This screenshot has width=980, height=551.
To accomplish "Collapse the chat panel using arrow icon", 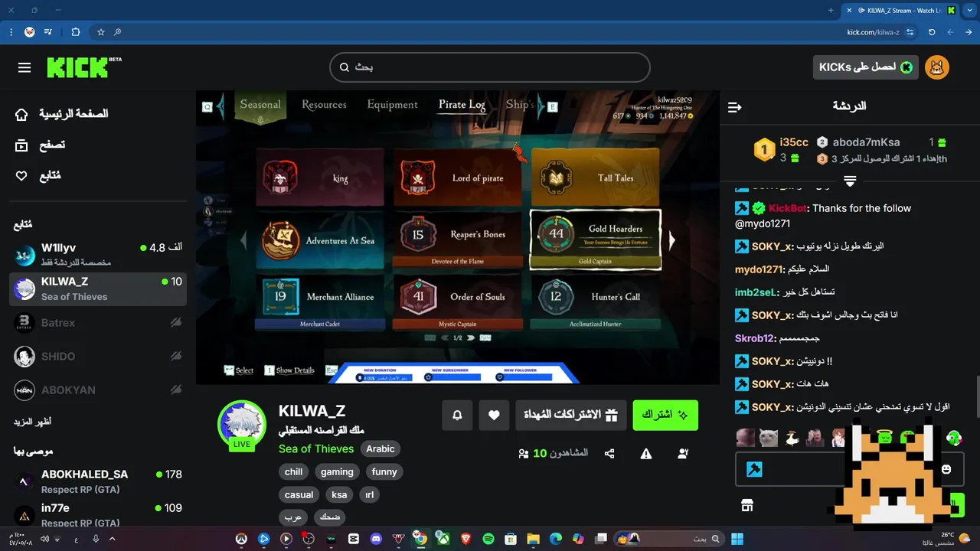I will pos(734,107).
